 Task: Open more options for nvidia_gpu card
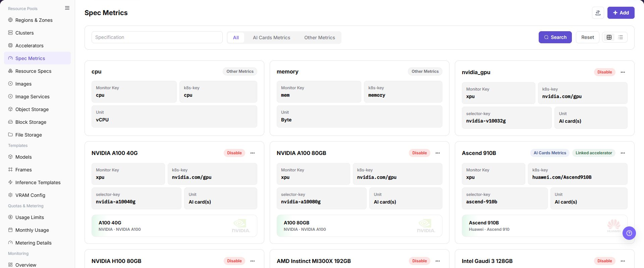(x=623, y=72)
